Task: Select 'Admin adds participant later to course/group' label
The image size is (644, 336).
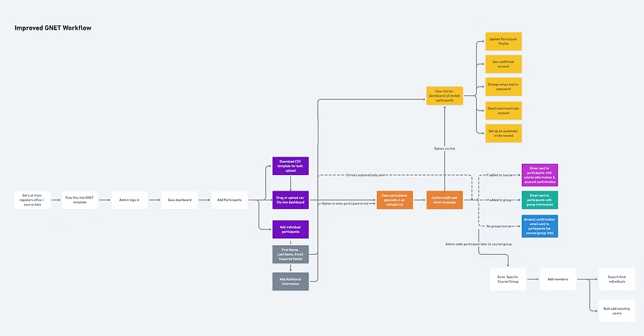Action: tap(479, 244)
